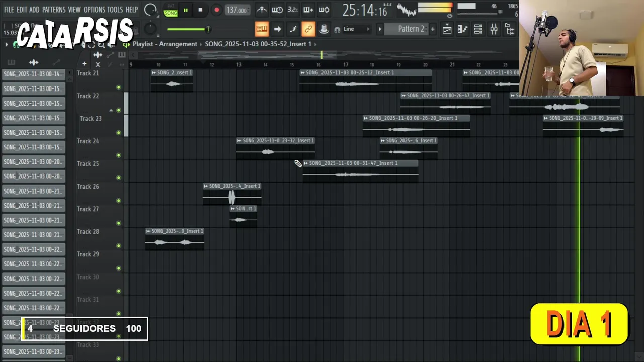Viewport: 644px width, 362px height.
Task: Open the Mixer window icon
Action: 494,29
